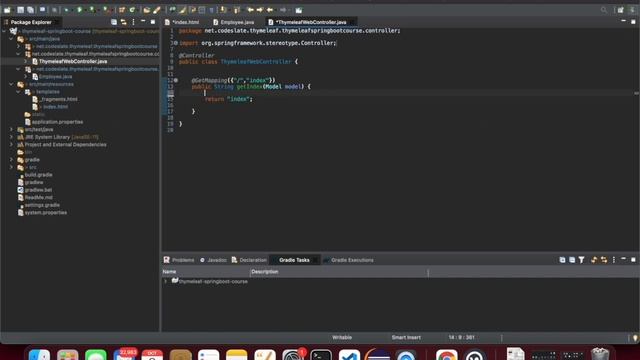Toggle Link with Editor in Package Explorer
This screenshot has height=360, width=640.
124,22
